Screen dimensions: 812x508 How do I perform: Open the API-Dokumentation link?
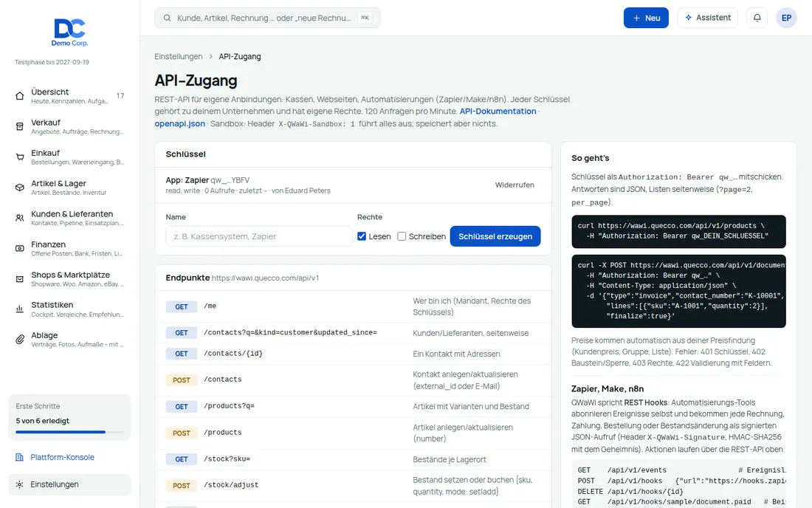pos(498,111)
